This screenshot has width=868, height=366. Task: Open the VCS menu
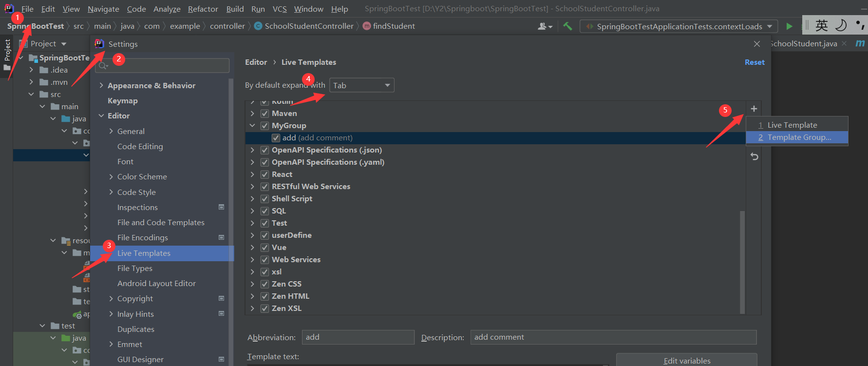click(280, 9)
